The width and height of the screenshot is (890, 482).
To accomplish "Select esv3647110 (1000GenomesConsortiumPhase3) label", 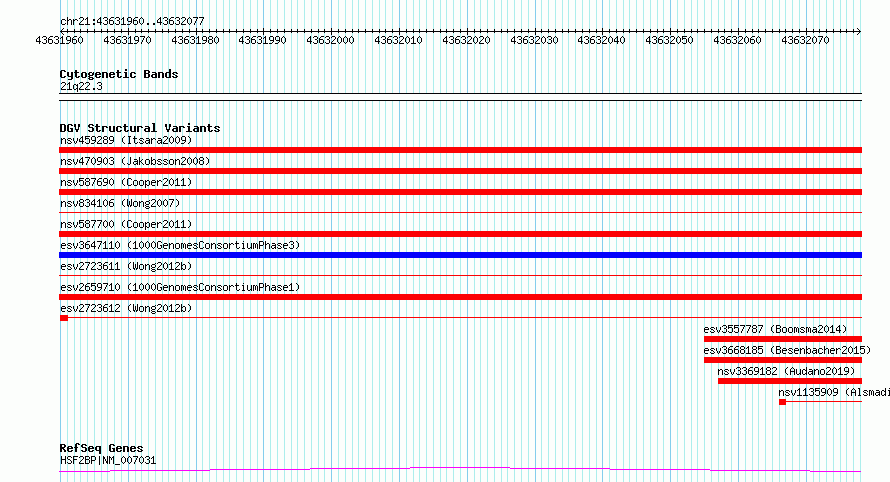I will coord(180,245).
